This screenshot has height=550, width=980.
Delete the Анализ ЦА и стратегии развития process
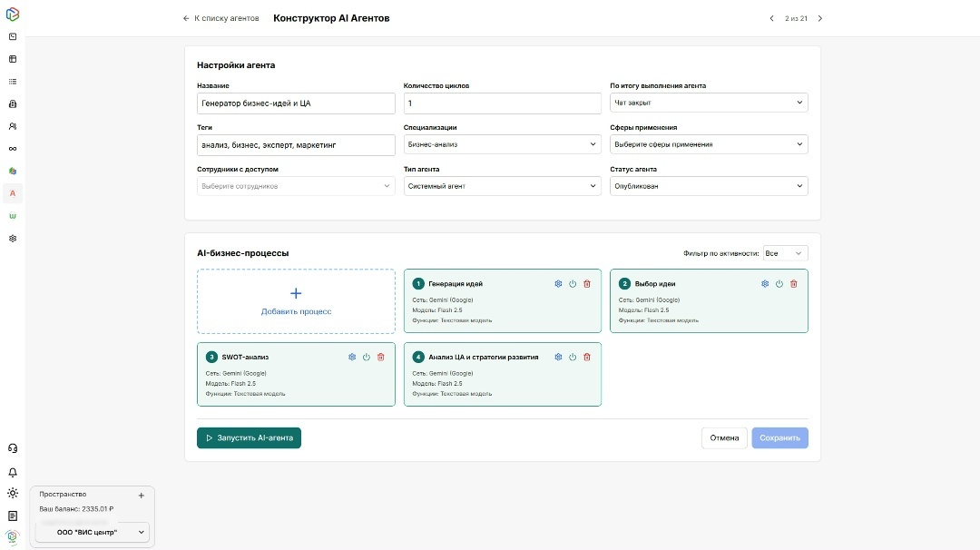pyautogui.click(x=587, y=357)
